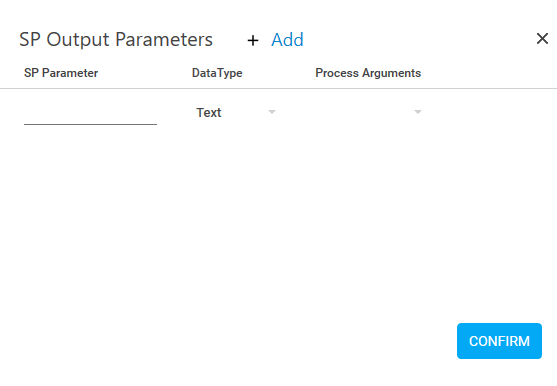Image resolution: width=557 pixels, height=386 pixels.
Task: Dismiss the dialog with the X icon
Action: [x=542, y=38]
